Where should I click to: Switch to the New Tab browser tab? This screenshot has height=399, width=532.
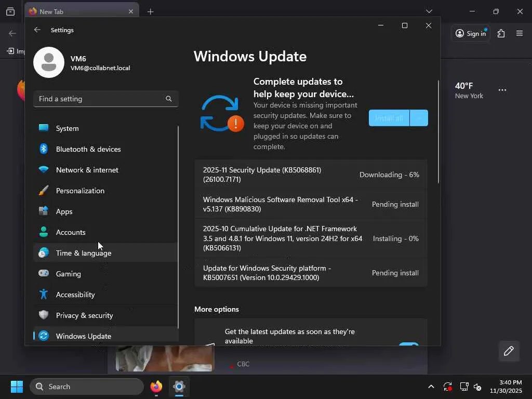(x=82, y=11)
